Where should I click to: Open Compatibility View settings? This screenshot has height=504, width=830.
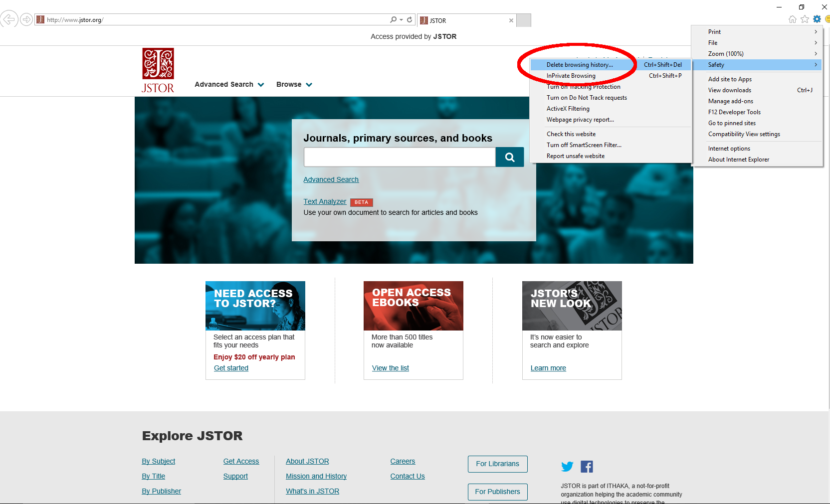click(x=757, y=134)
